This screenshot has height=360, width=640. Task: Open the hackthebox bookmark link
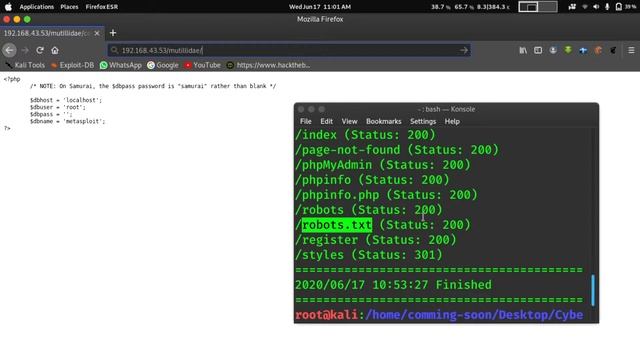coord(268,65)
